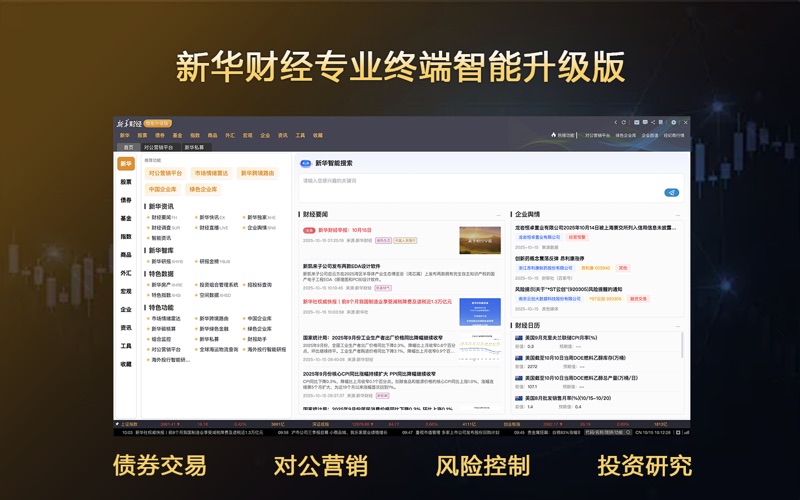
Task: Open 经纪商行情 hot-search link at top right
Action: (x=673, y=135)
